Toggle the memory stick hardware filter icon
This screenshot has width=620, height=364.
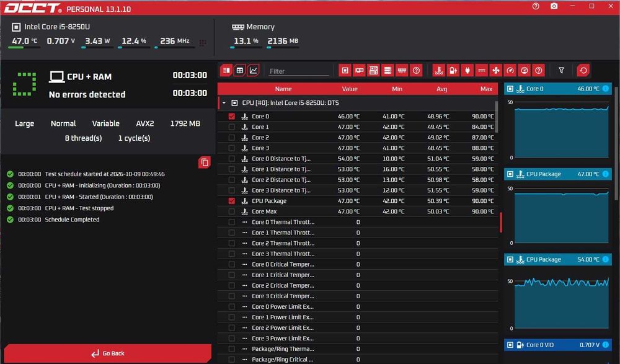[x=402, y=71]
